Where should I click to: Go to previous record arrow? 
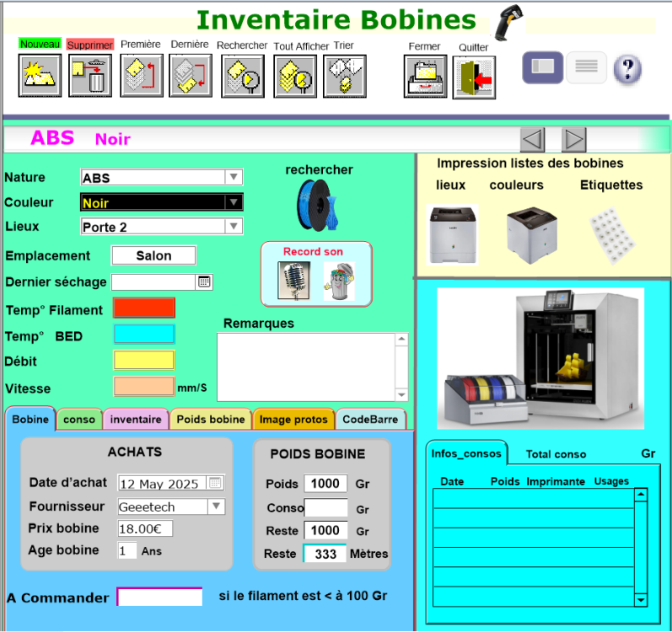click(x=532, y=140)
